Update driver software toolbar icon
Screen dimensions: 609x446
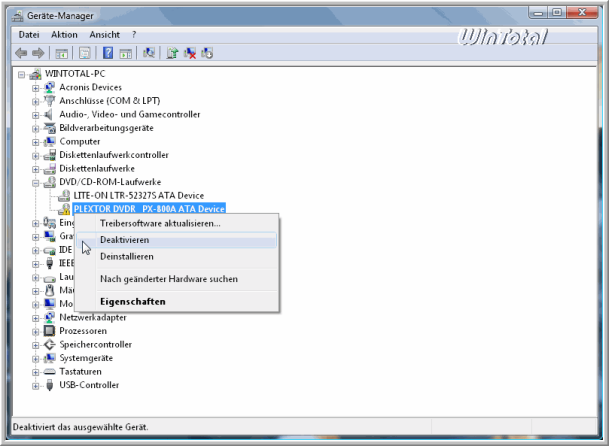coord(172,53)
